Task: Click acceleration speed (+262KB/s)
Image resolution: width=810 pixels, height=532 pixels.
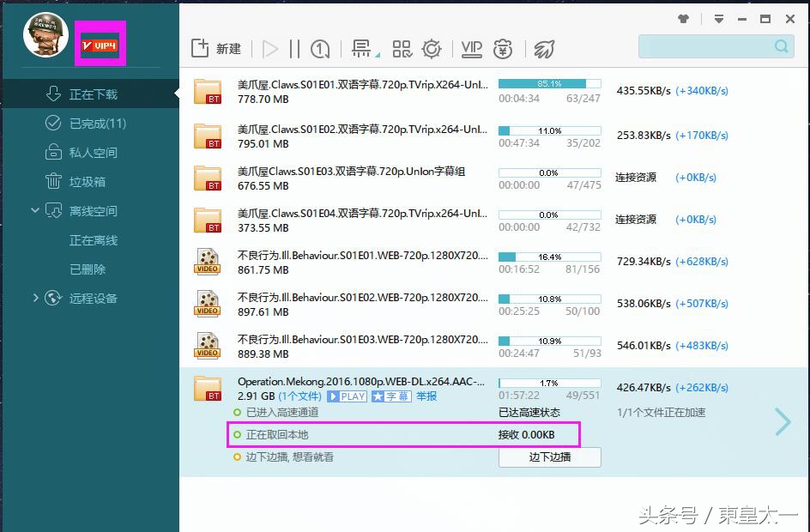Action: click(x=702, y=387)
